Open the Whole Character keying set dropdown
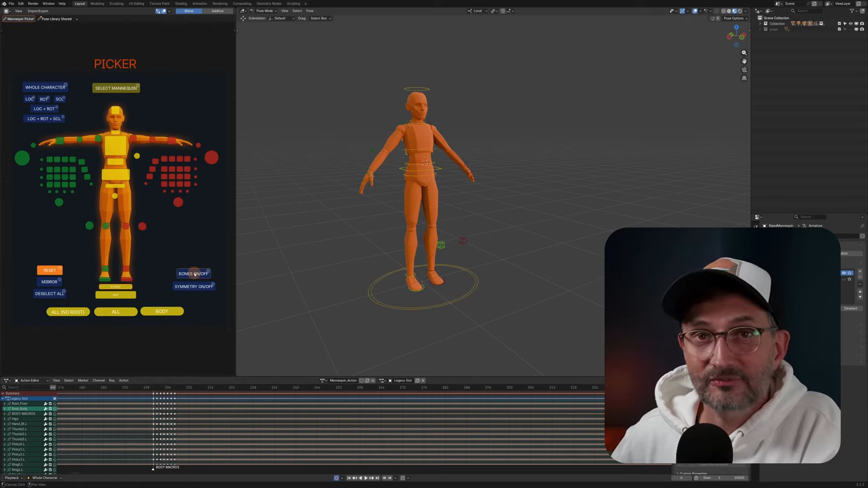 pos(44,478)
